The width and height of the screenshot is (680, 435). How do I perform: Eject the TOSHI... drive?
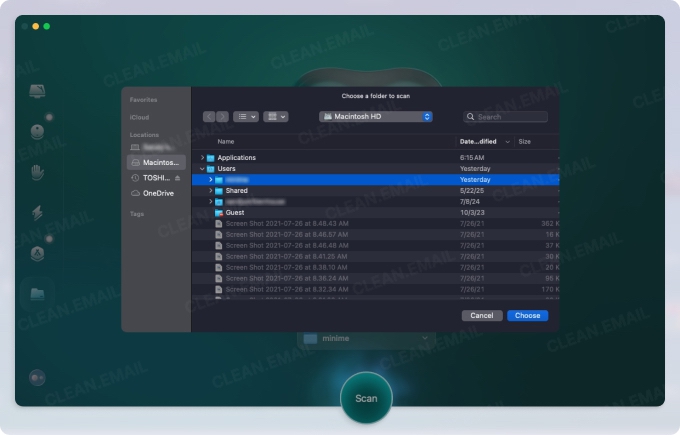(x=177, y=178)
